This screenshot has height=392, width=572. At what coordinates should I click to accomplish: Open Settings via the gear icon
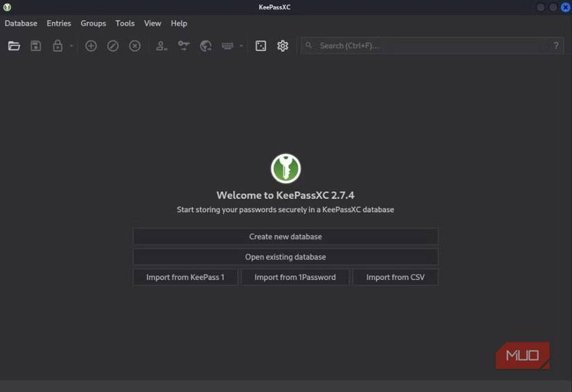(283, 46)
